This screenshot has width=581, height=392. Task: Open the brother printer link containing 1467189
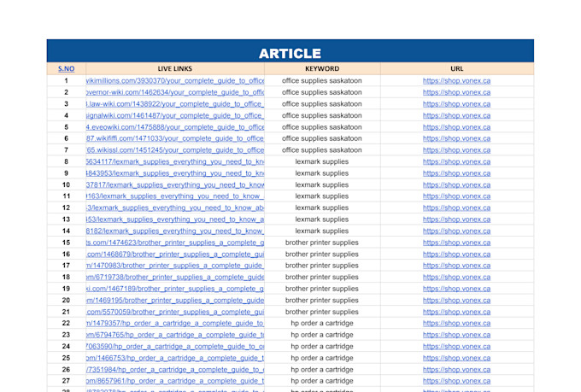tap(175, 289)
